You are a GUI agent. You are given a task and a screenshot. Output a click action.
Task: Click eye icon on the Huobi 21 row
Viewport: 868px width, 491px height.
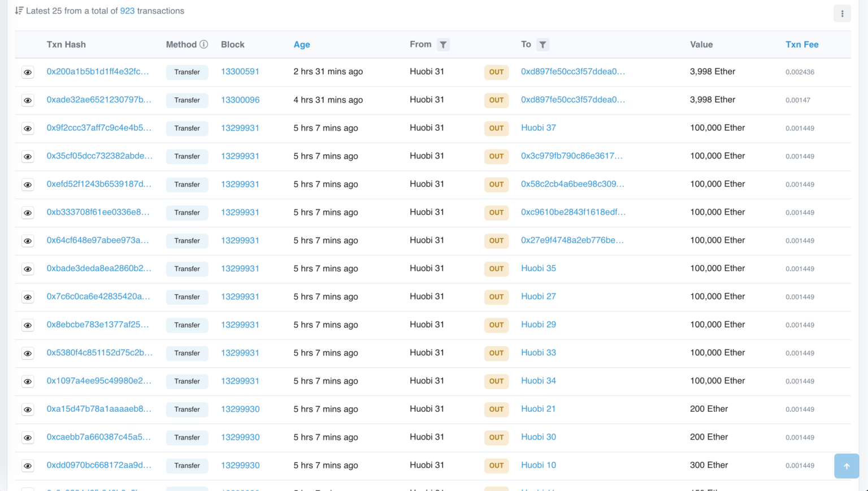coord(28,410)
